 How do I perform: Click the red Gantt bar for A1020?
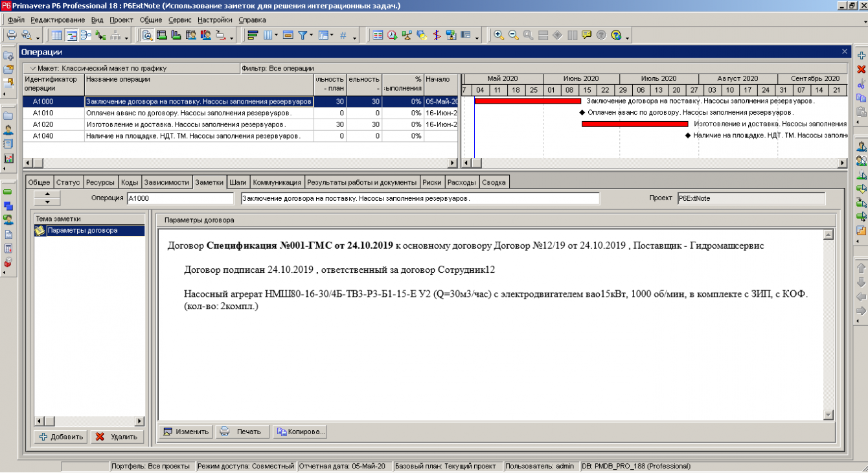coord(635,124)
